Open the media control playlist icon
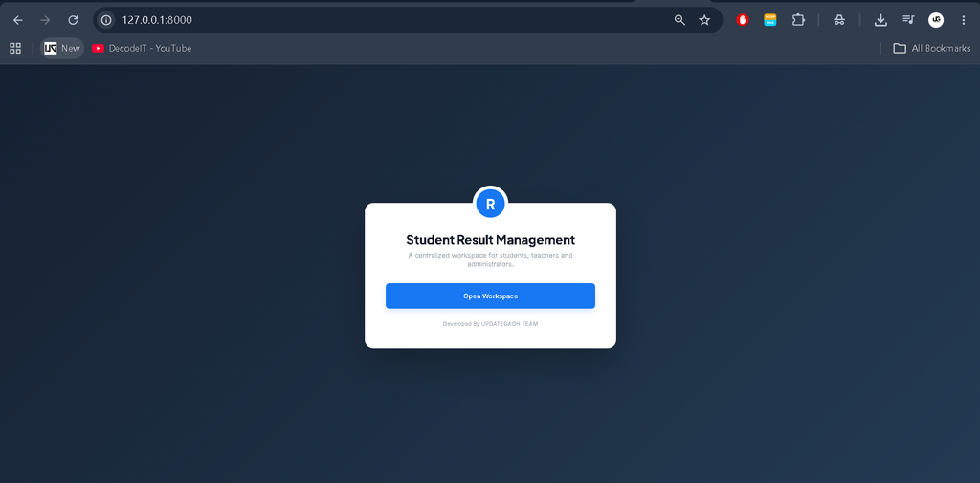980x483 pixels. [908, 20]
